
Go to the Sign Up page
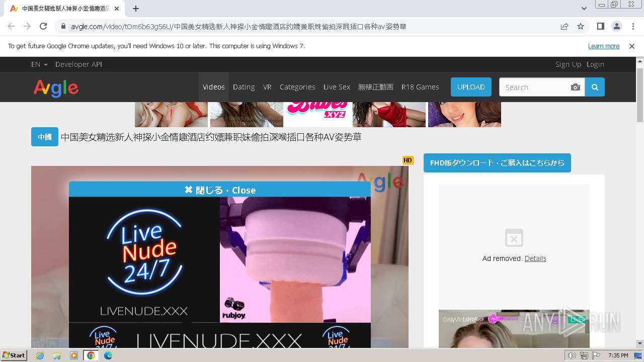point(568,64)
